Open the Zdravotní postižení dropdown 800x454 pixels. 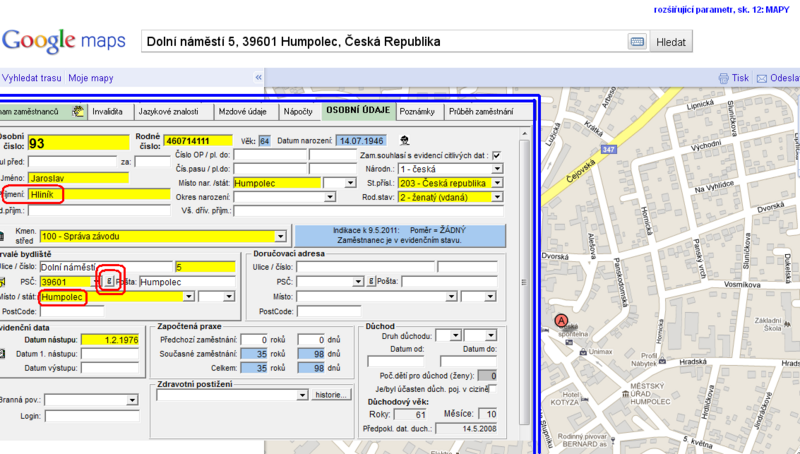[302, 395]
